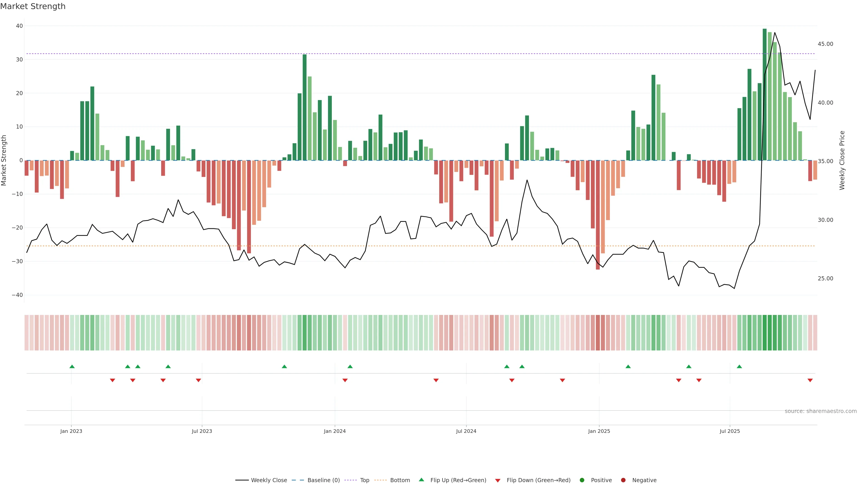Click the Flip Up green triangle legend icon
The image size is (868, 488).
[x=421, y=480]
